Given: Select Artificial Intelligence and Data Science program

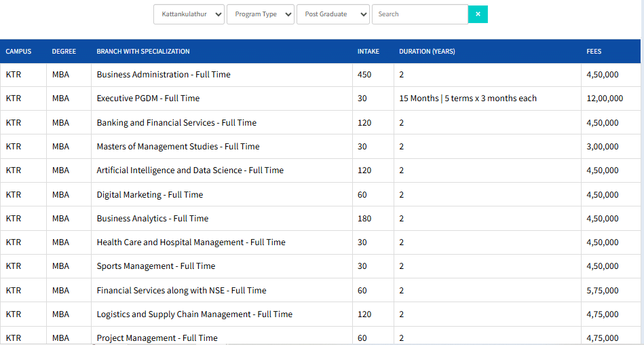Looking at the screenshot, I should 190,170.
